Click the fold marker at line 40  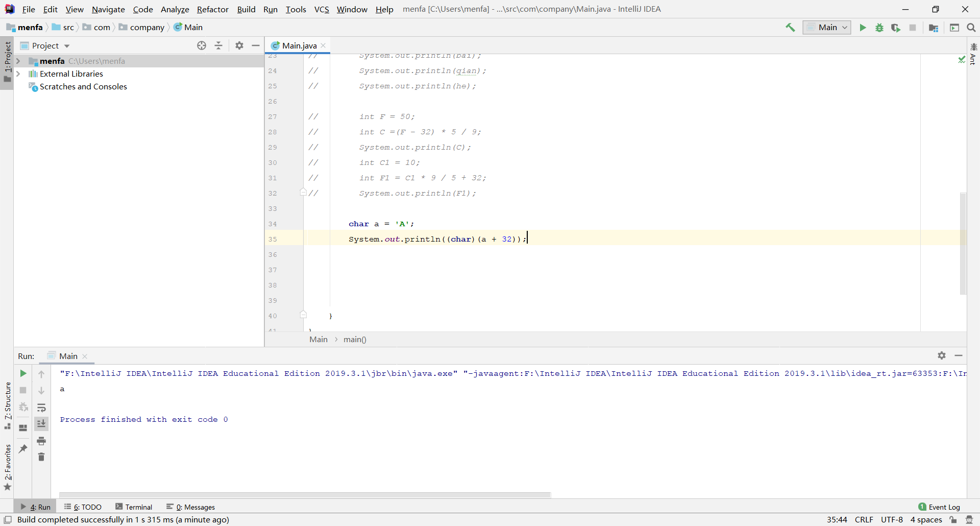(x=303, y=315)
